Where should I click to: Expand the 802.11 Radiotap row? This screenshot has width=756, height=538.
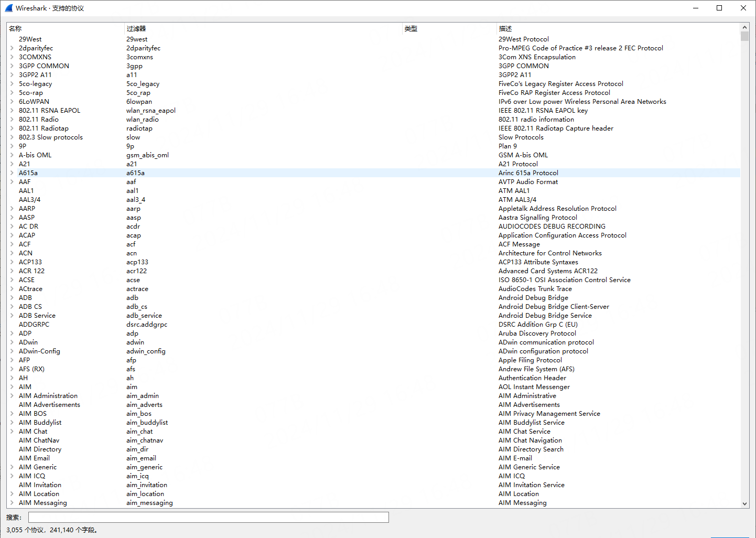[12, 128]
